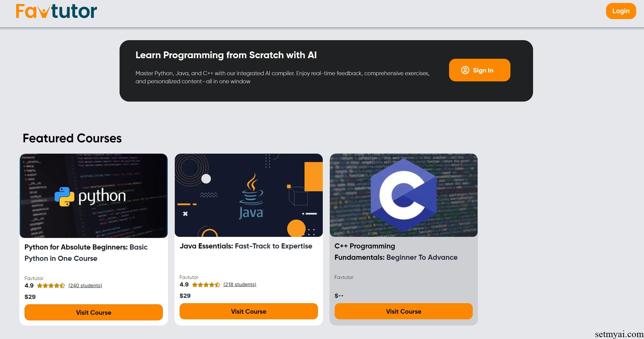
Task: Click the Master Python, Java, and C++ description
Action: 282,77
